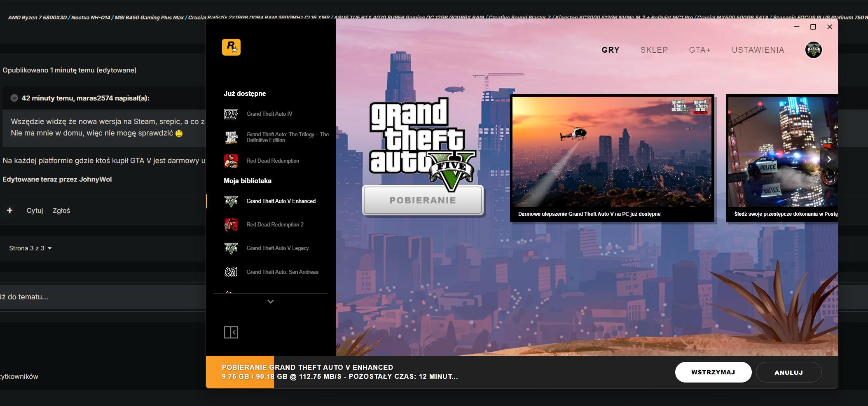Open the GTA+ tab

700,50
